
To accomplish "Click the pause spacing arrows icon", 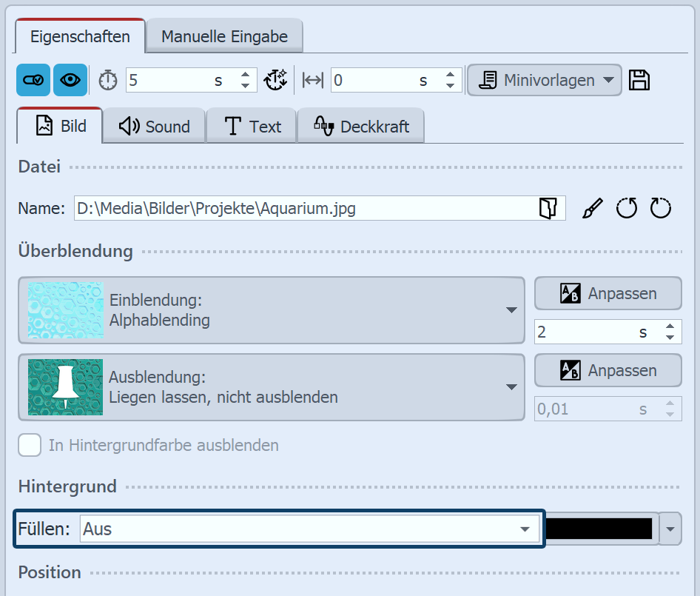I will coord(312,80).
